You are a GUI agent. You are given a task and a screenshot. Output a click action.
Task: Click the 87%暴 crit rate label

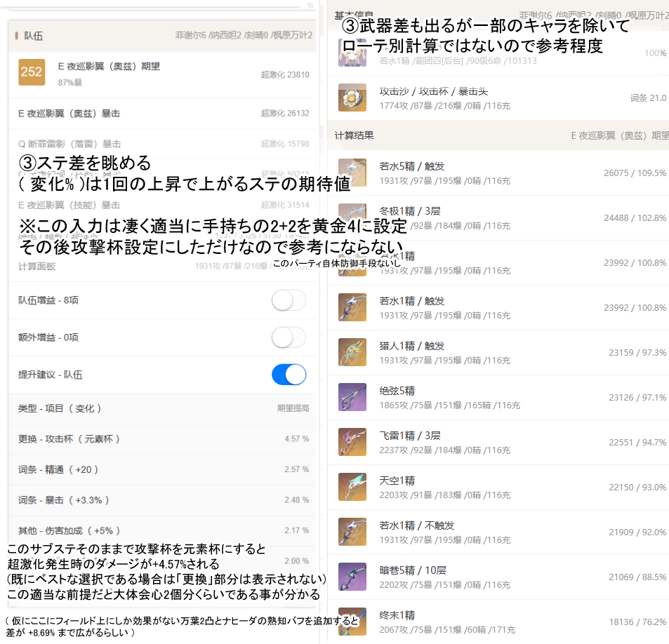pos(70,83)
